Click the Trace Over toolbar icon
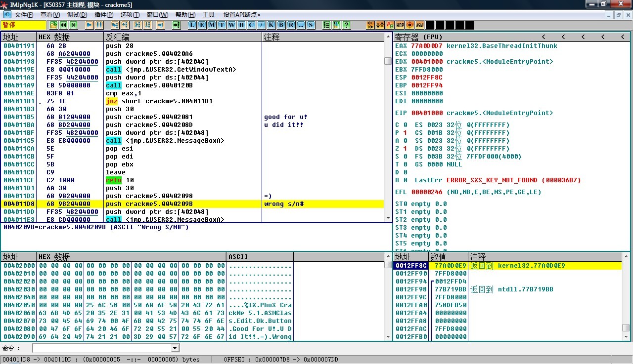The image size is (633, 364). pyautogui.click(x=147, y=25)
